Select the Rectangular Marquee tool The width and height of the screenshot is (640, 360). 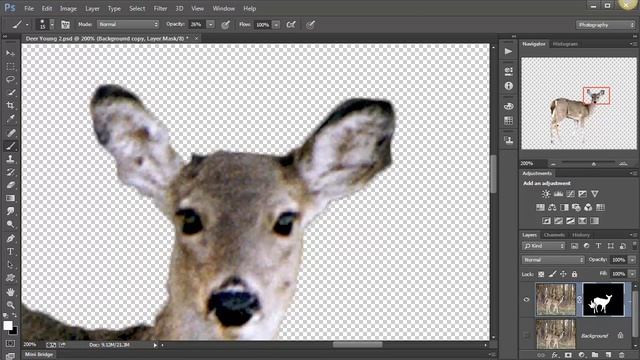pos(10,66)
